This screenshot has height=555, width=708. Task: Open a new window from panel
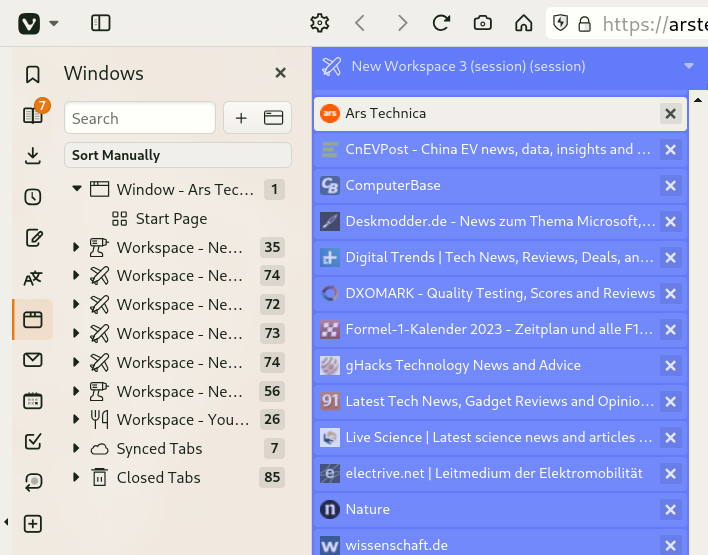point(273,118)
